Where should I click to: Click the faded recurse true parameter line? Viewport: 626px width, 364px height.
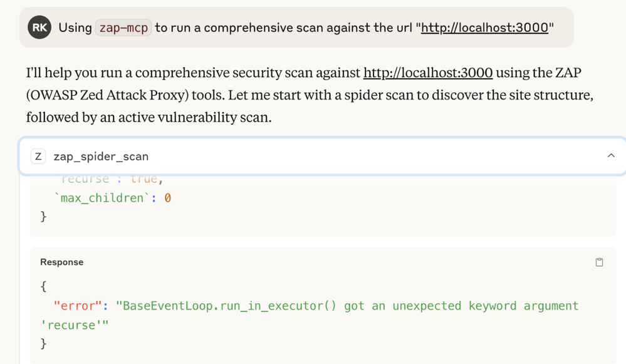click(110, 179)
